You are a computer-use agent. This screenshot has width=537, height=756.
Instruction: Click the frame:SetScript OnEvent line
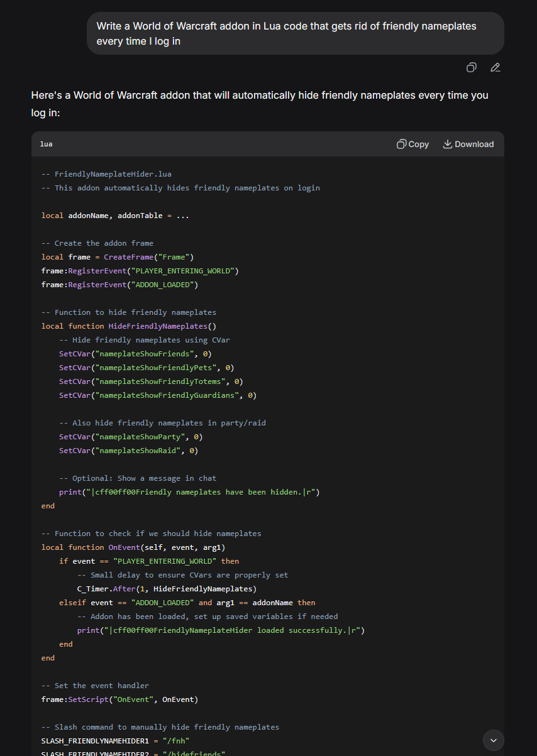(119, 699)
